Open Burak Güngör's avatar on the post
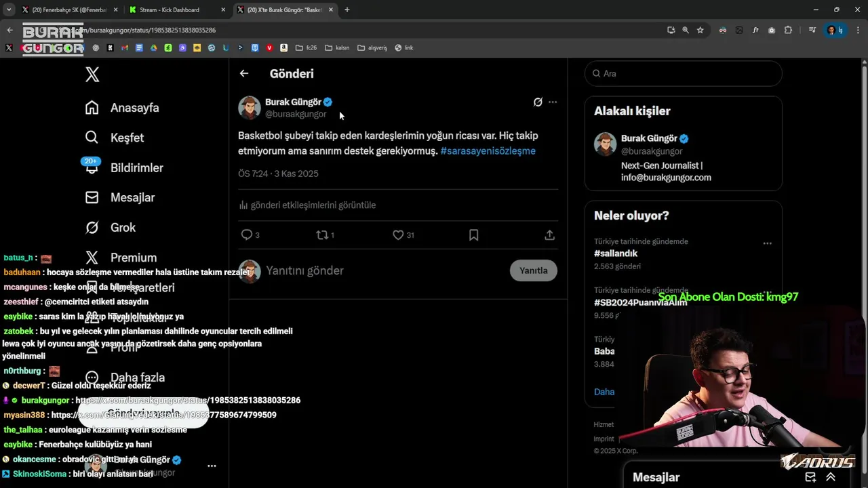 (250, 107)
